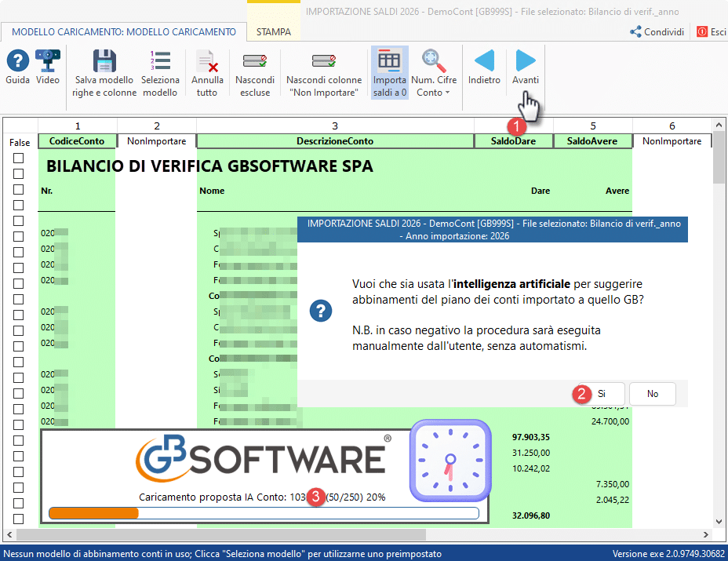Click the Seleziona modello icon

tap(160, 74)
